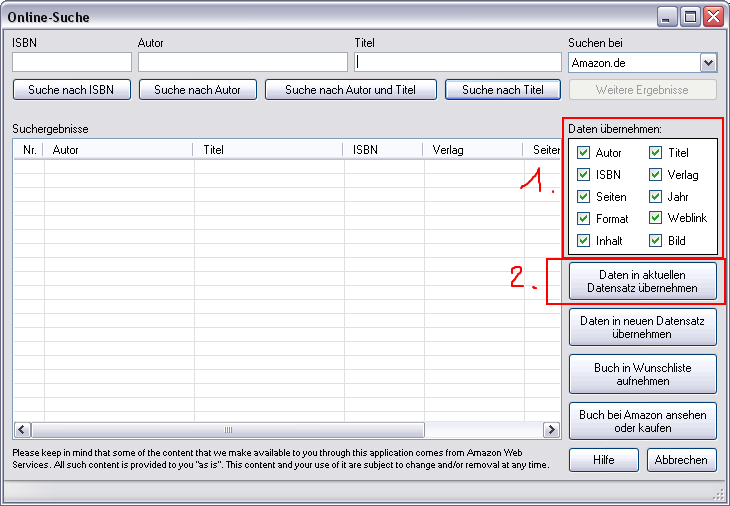Image resolution: width=730 pixels, height=506 pixels.
Task: Sort results by the Verlag column header
Action: (x=472, y=150)
